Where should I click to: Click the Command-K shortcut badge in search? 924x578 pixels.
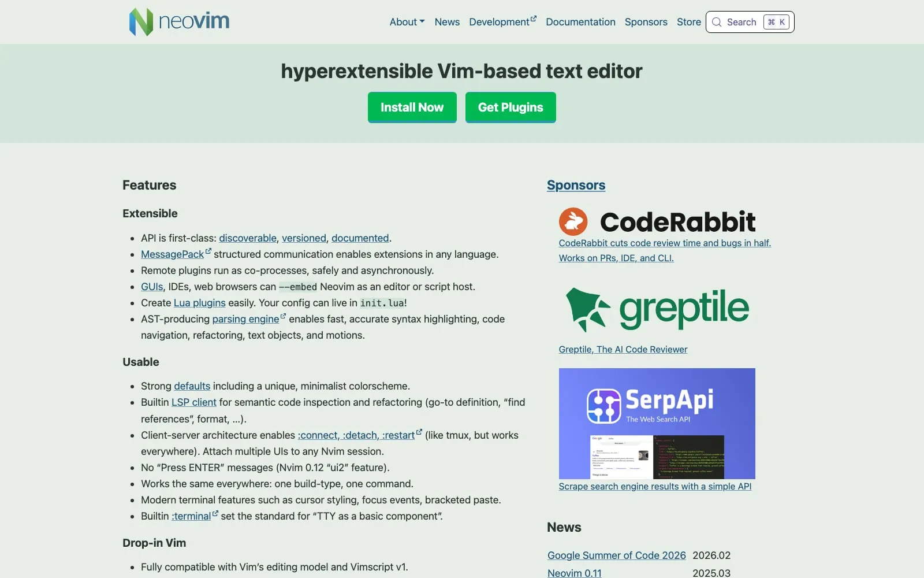pos(776,22)
